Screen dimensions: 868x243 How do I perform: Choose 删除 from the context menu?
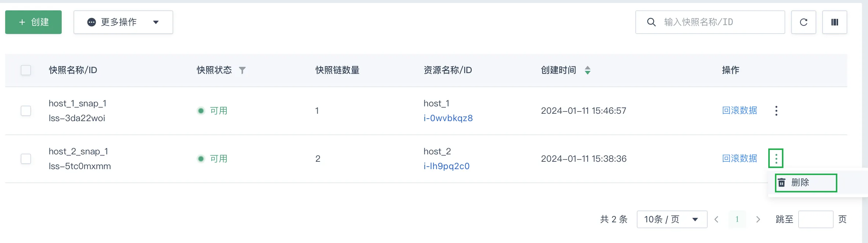pos(806,182)
